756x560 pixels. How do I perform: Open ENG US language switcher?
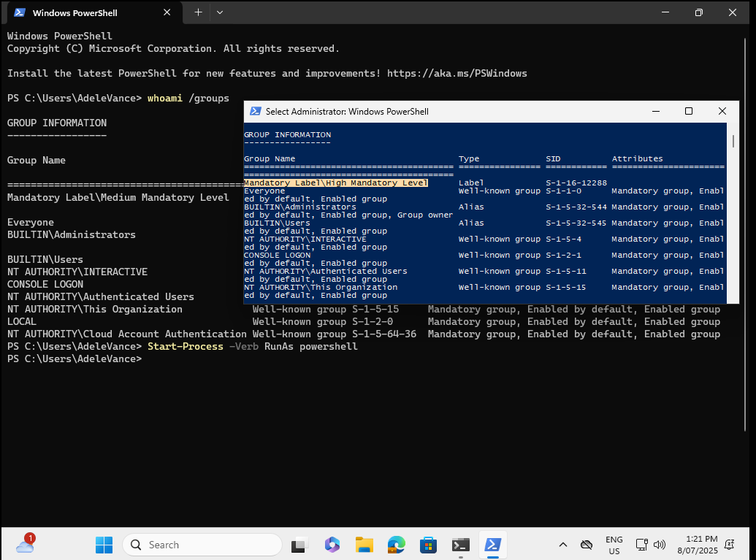(614, 545)
